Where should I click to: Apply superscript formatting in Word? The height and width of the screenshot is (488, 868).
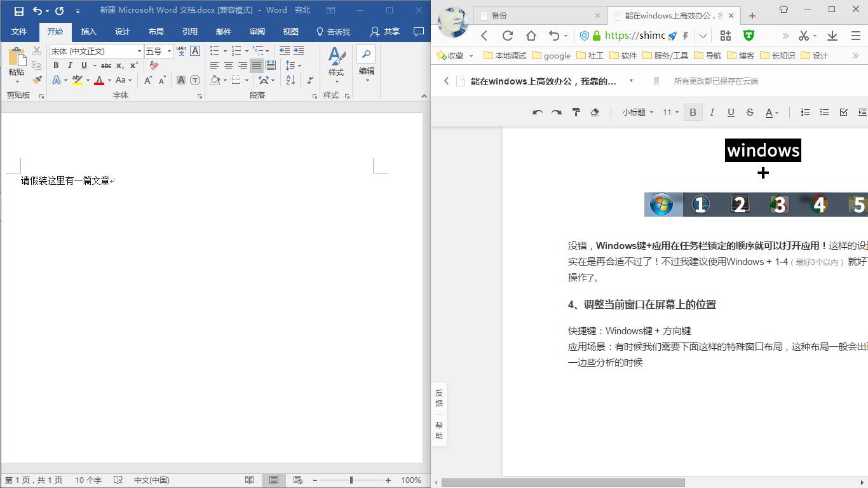[x=133, y=65]
